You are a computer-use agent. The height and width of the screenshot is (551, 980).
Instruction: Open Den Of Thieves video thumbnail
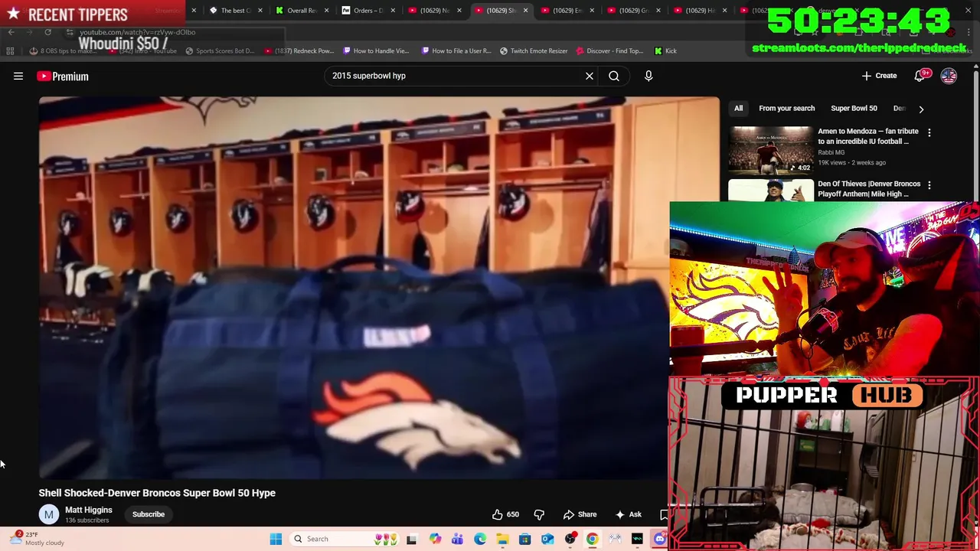770,191
